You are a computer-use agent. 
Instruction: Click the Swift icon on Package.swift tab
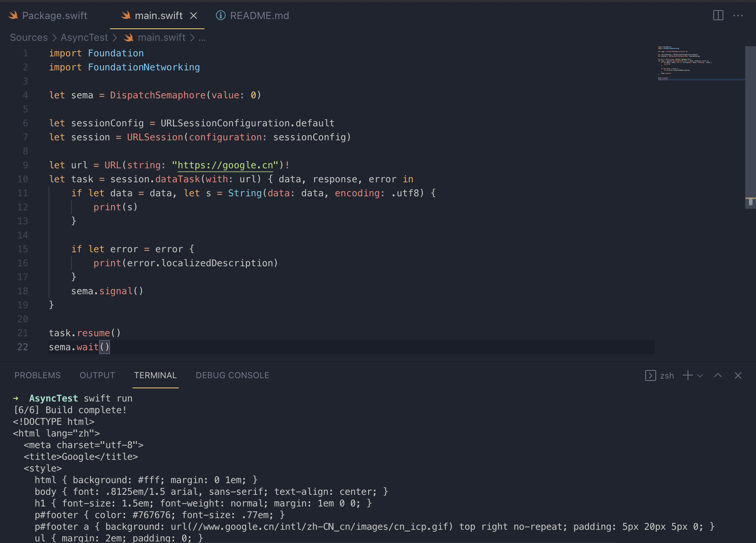tap(14, 16)
